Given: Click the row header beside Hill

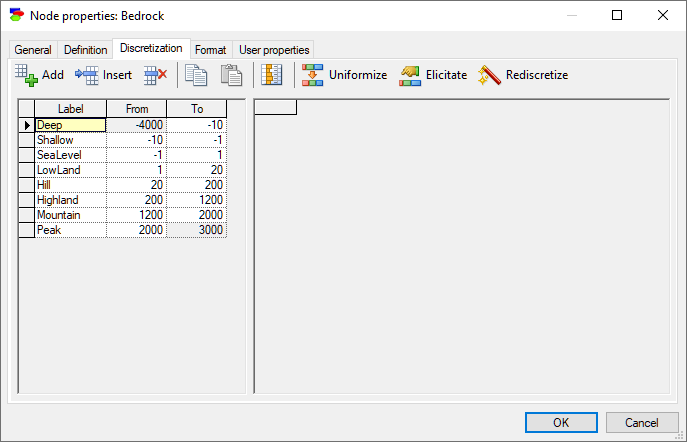Looking at the screenshot, I should [x=27, y=185].
